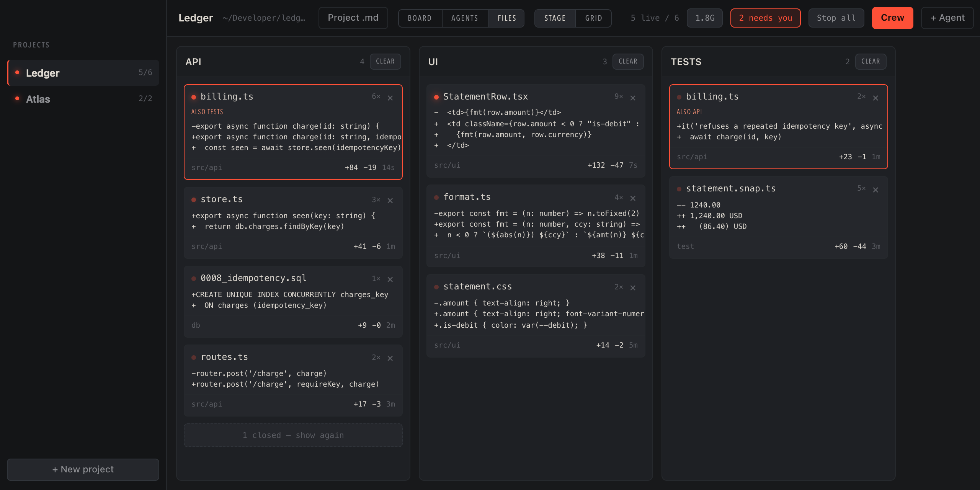This screenshot has width=980, height=490.
Task: Click the db path on the idempotency card
Action: pos(196,325)
